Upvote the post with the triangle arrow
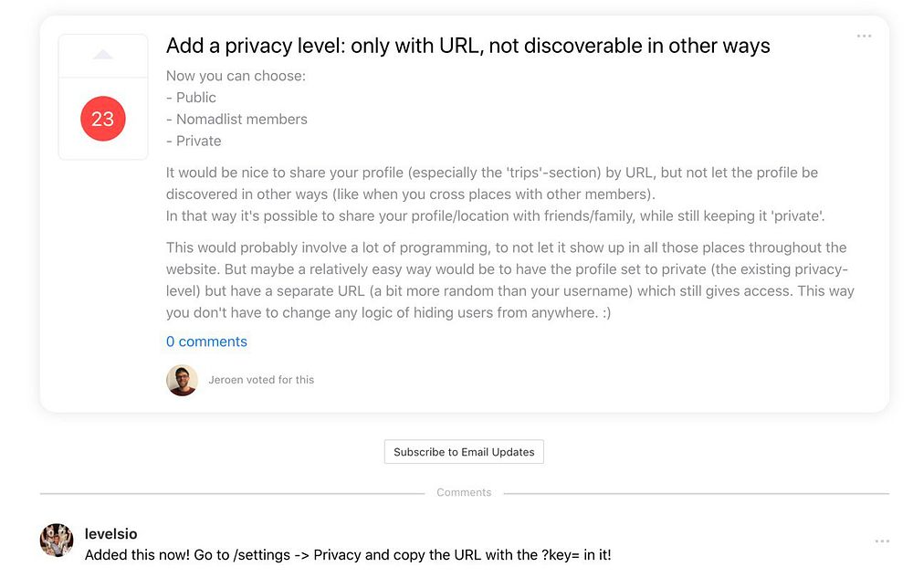 103,56
